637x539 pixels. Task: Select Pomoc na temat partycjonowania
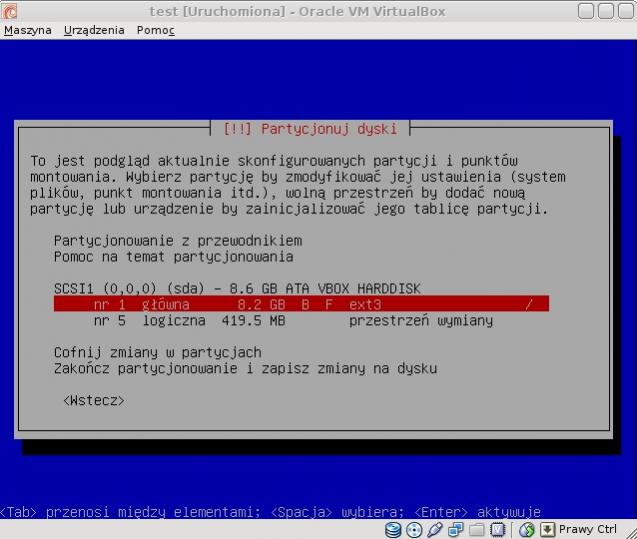(173, 256)
